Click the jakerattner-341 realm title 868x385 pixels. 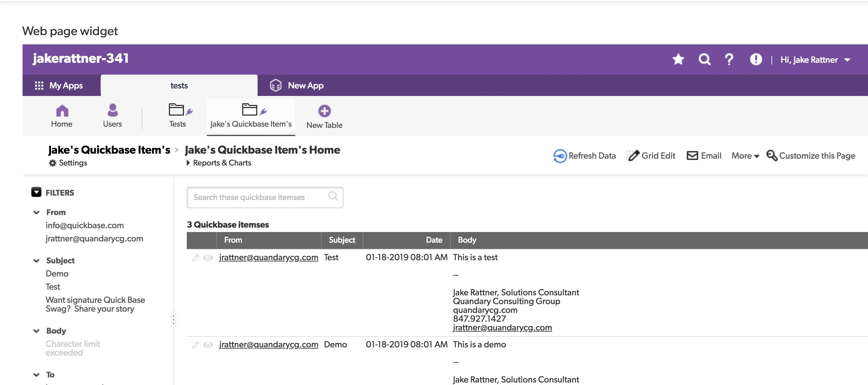pyautogui.click(x=81, y=58)
